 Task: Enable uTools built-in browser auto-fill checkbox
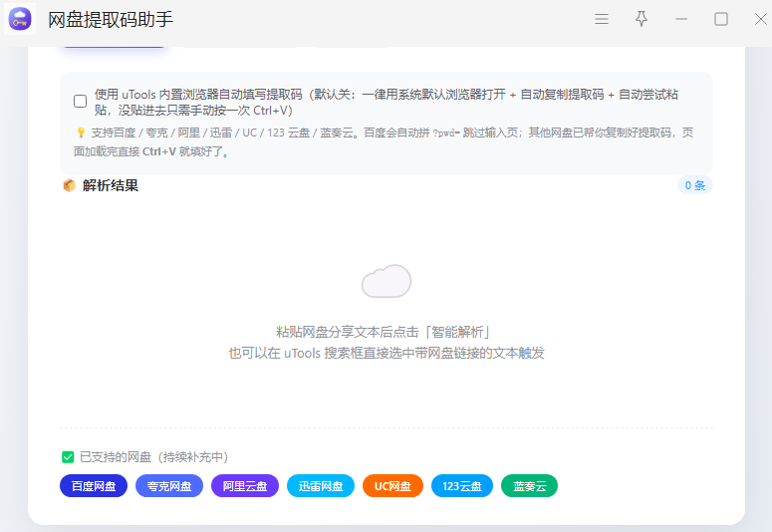click(x=81, y=101)
